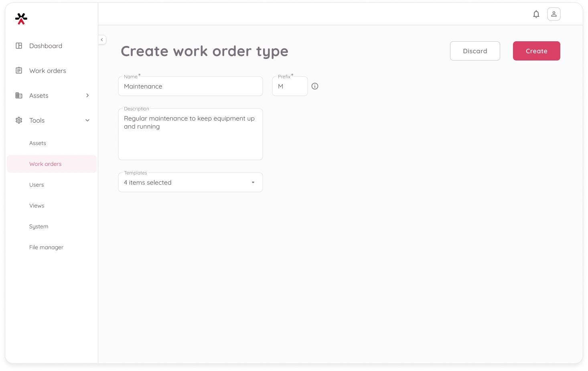Open the user profile icon

[x=554, y=14]
